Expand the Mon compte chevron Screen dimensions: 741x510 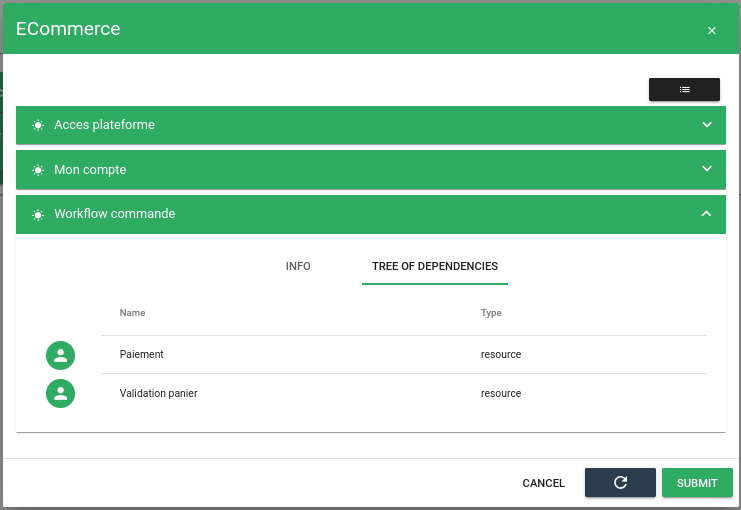point(706,169)
